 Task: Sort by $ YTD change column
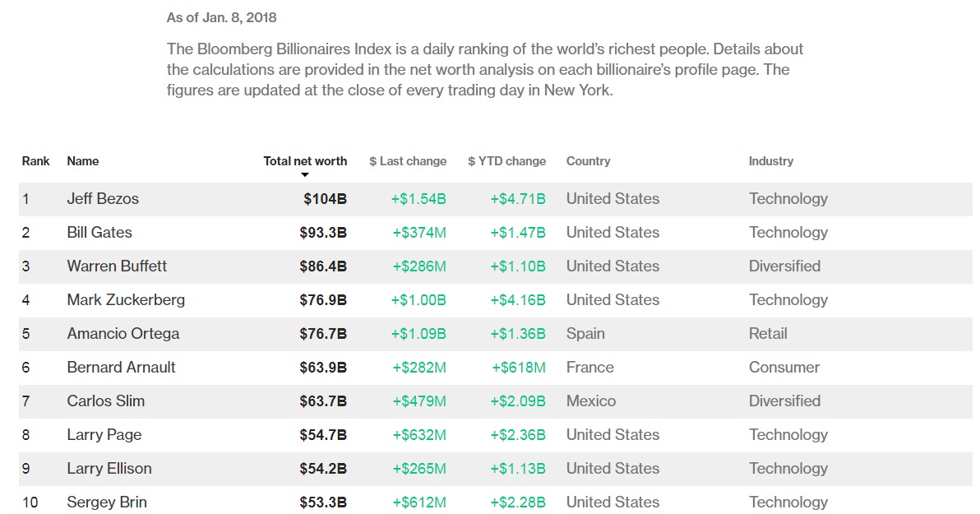(507, 160)
